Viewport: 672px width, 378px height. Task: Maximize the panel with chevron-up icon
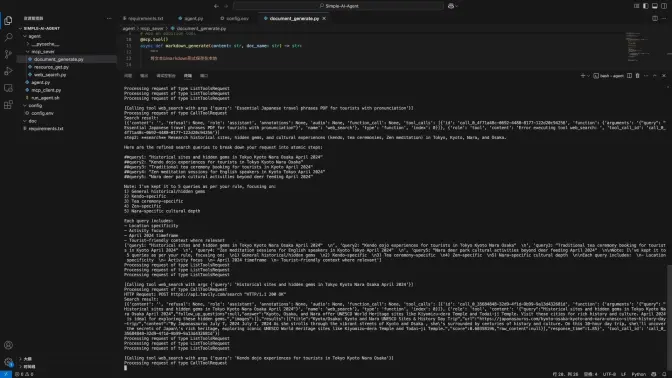654,76
